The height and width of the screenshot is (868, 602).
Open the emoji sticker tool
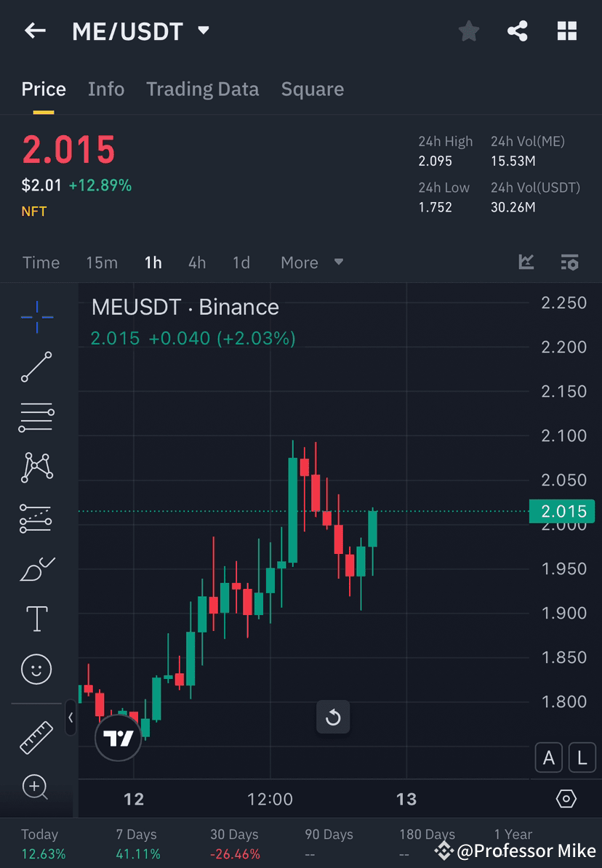pyautogui.click(x=36, y=669)
